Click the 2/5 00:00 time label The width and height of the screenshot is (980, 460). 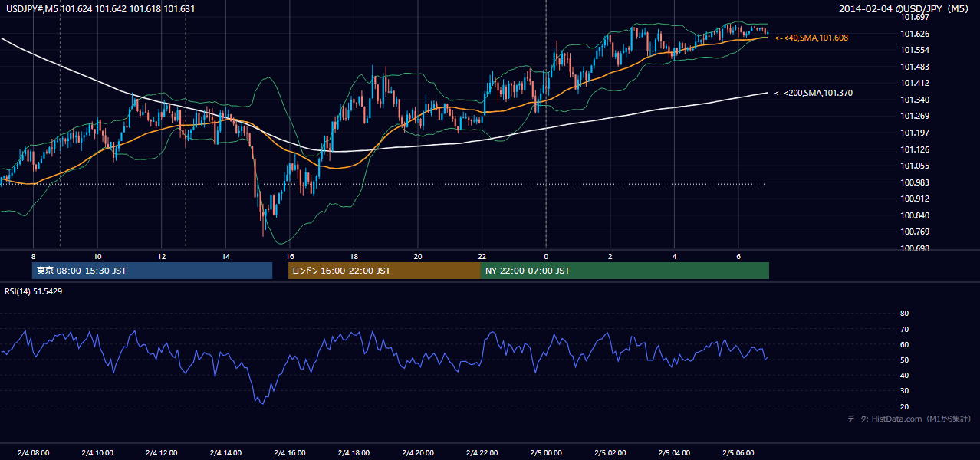click(546, 452)
